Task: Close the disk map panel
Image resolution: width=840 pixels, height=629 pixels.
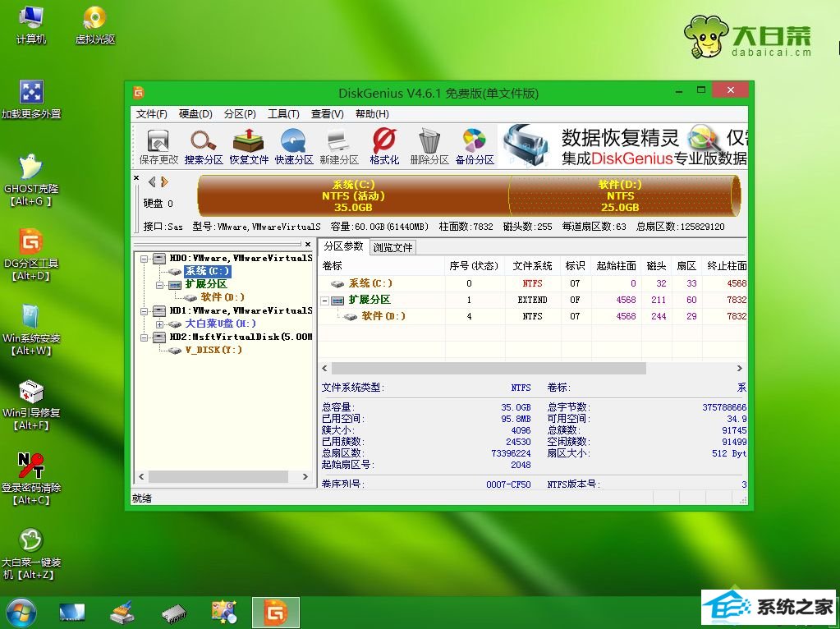Action: click(x=136, y=178)
